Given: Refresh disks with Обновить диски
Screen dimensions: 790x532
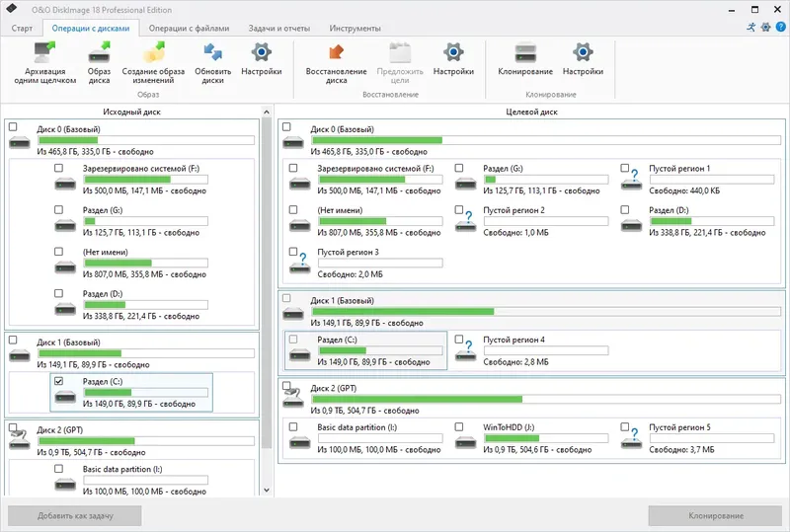Looking at the screenshot, I should (x=212, y=63).
